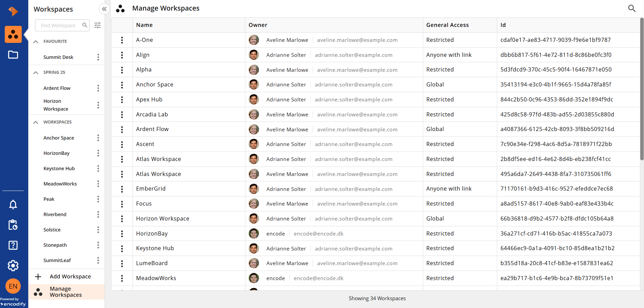Click the Find Workspace search field
The height and width of the screenshot is (308, 644).
(63, 25)
